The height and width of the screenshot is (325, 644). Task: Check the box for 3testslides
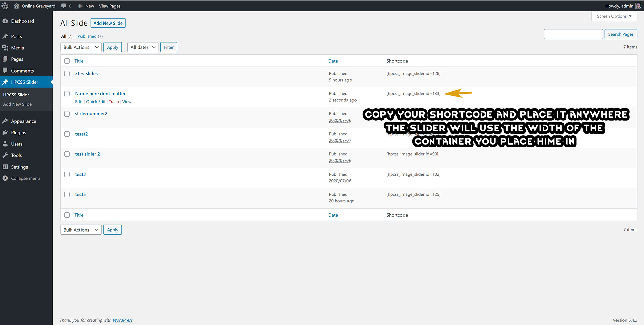pyautogui.click(x=67, y=74)
